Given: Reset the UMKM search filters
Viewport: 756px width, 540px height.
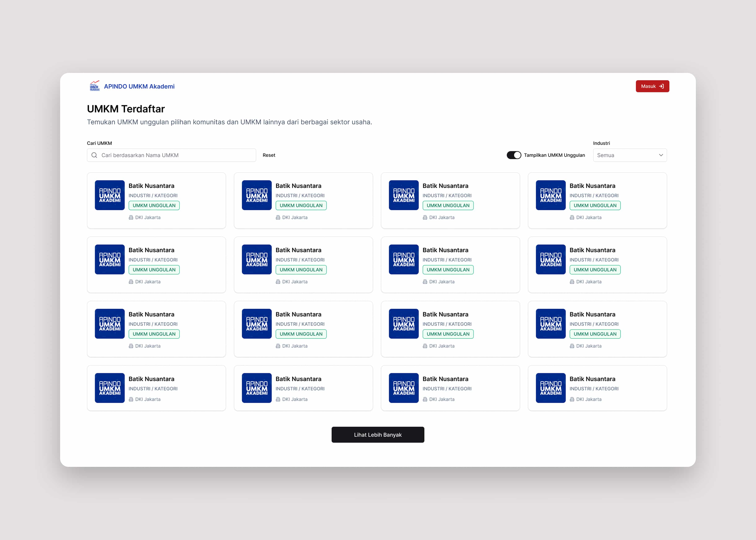Looking at the screenshot, I should [269, 155].
